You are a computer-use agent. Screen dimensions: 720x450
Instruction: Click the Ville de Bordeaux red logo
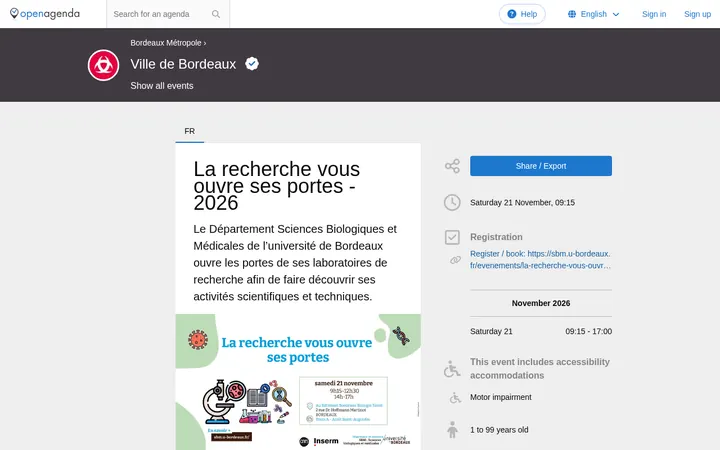(x=103, y=65)
